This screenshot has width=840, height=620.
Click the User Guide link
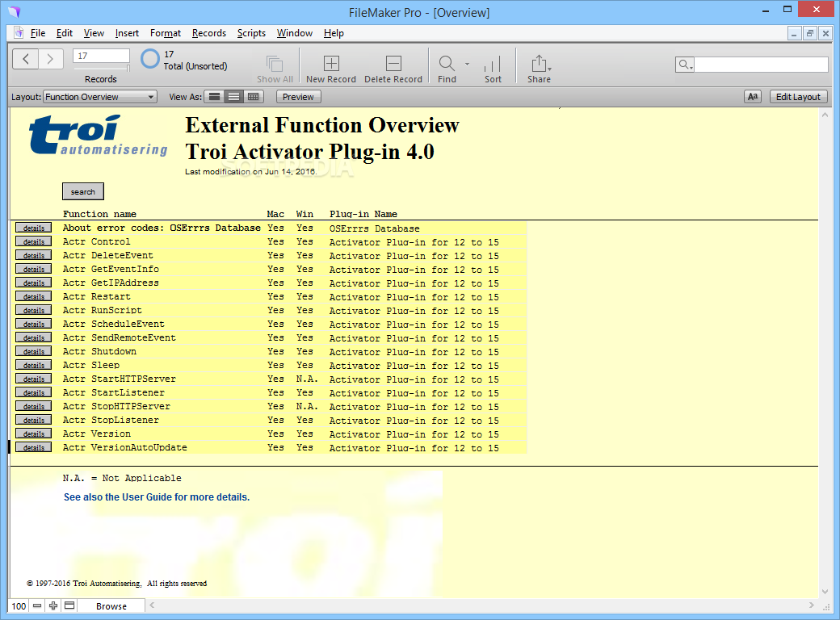(x=157, y=497)
